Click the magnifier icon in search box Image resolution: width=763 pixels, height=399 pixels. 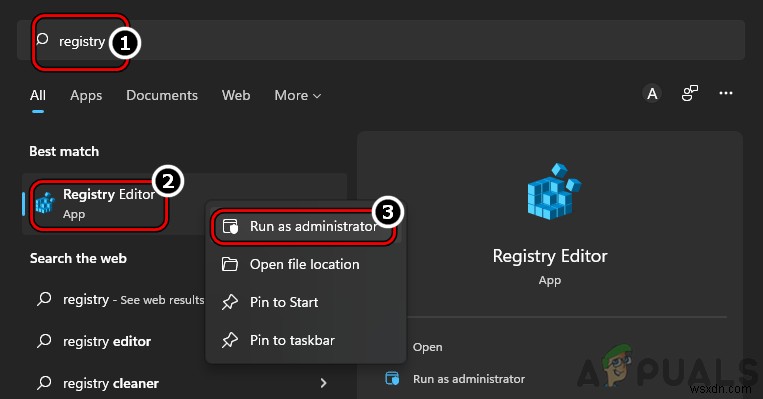point(43,39)
